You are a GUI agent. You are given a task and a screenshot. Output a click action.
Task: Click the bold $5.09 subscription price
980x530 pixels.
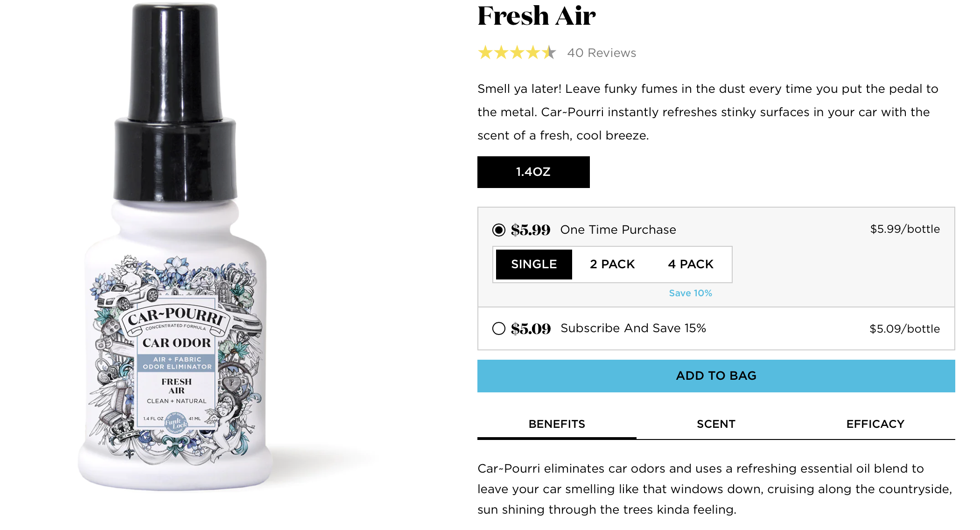[531, 329]
